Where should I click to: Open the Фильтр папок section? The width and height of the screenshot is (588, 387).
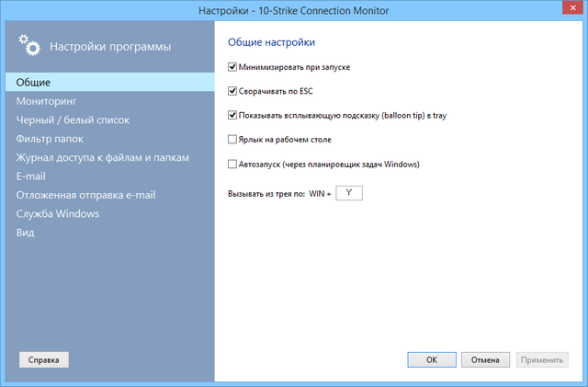click(50, 139)
